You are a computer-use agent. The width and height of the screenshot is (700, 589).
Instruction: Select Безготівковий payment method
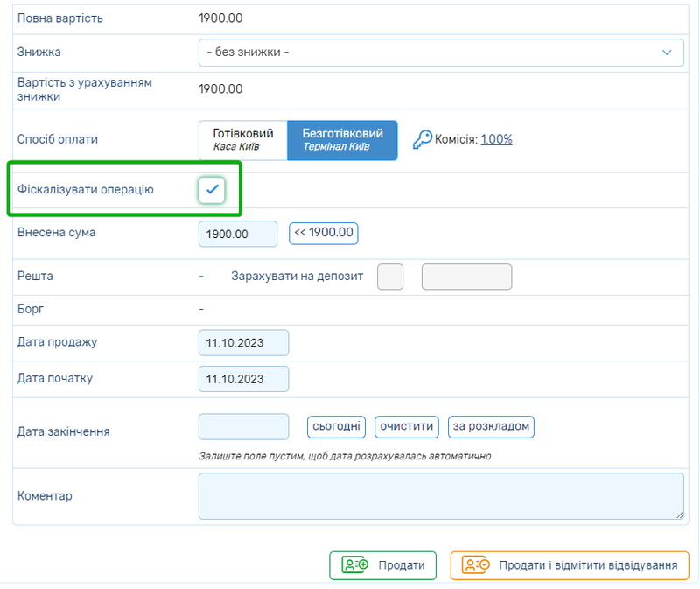click(342, 140)
